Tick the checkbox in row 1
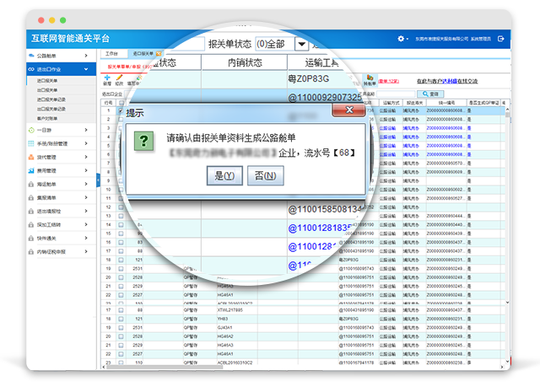The width and height of the screenshot is (540, 392). click(121, 109)
